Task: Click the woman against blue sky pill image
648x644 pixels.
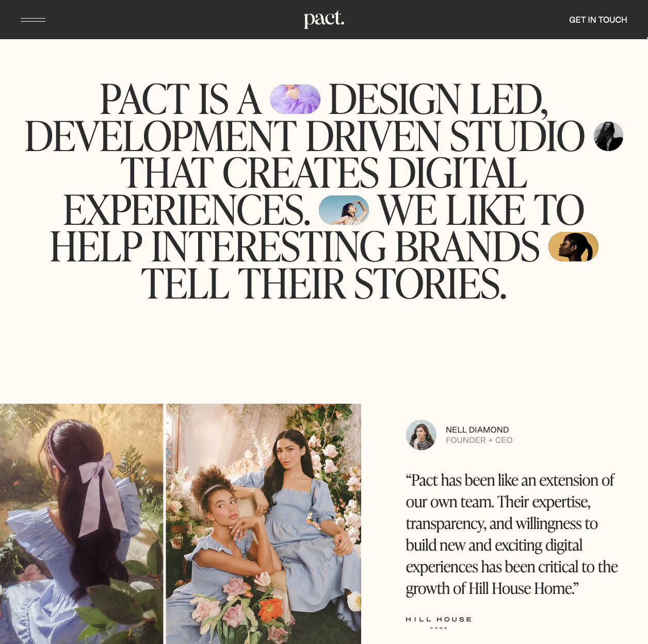Action: 344,210
